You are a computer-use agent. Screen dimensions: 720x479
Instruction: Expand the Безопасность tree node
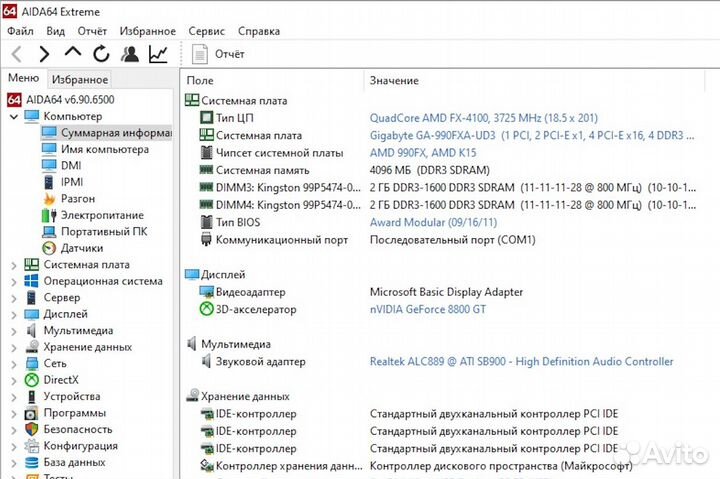14,430
